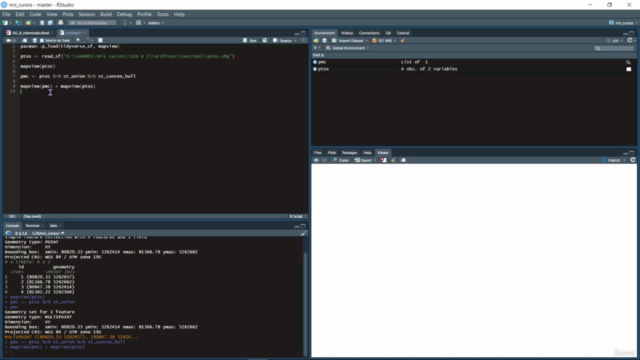Click the Go to file/function field
The width and height of the screenshot is (640, 360).
[92, 23]
